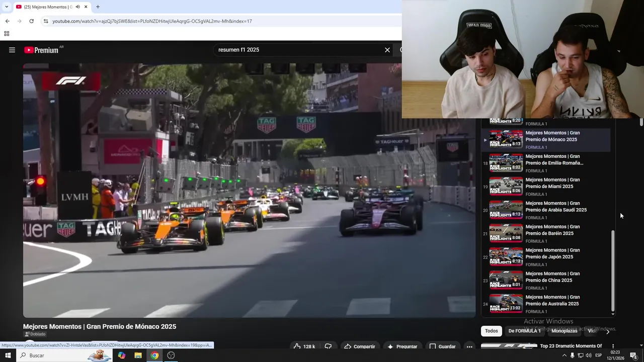Open the YouTube hamburger guide menu
The height and width of the screenshot is (362, 644).
(x=12, y=50)
